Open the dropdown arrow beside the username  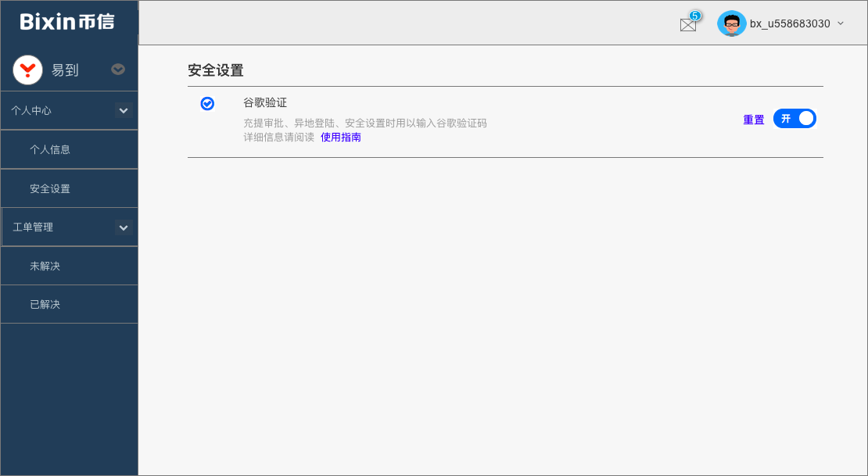841,23
